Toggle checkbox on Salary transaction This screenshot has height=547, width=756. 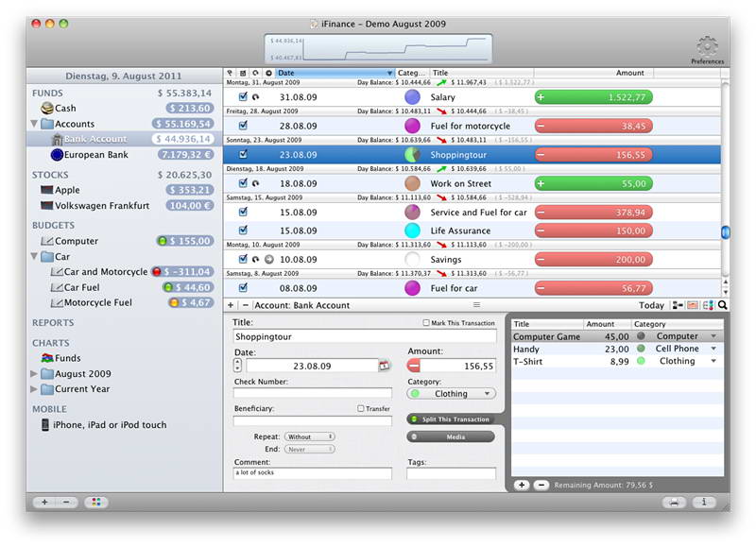point(243,96)
